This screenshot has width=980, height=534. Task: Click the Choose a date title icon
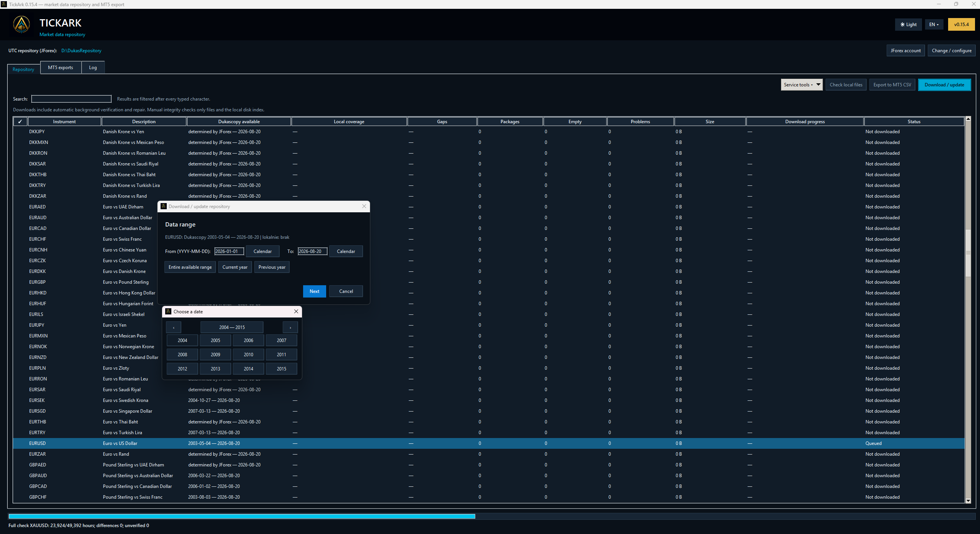coord(168,311)
